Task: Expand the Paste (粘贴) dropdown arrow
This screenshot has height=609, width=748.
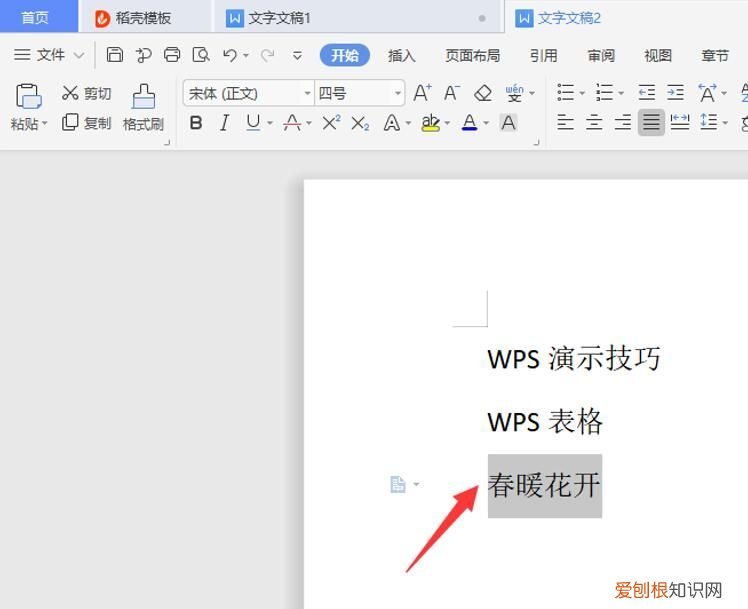Action: coord(45,124)
